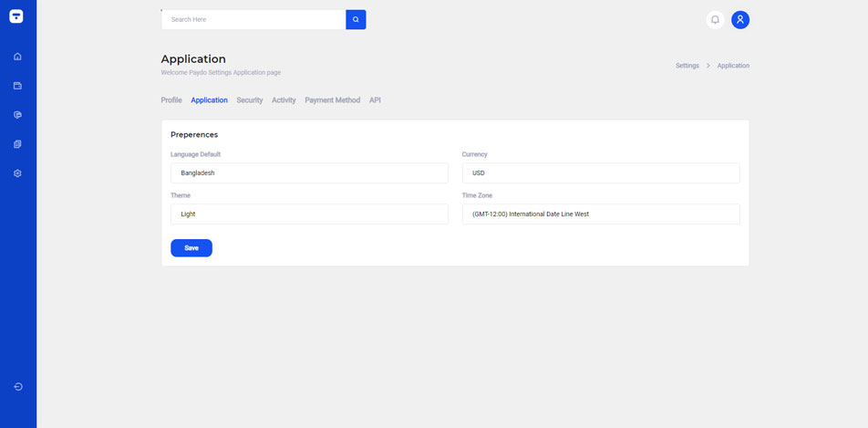Focus the Search Here input field
The width and height of the screenshot is (868, 428).
[253, 19]
